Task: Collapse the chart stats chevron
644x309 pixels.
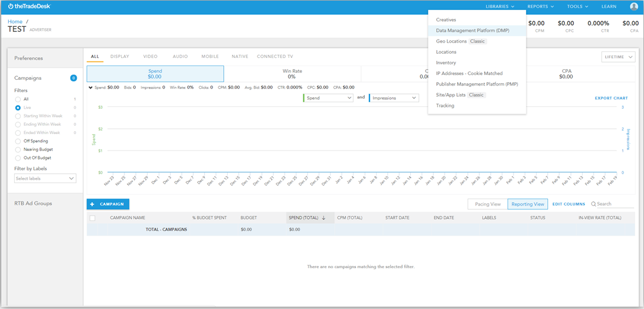Action: point(91,87)
